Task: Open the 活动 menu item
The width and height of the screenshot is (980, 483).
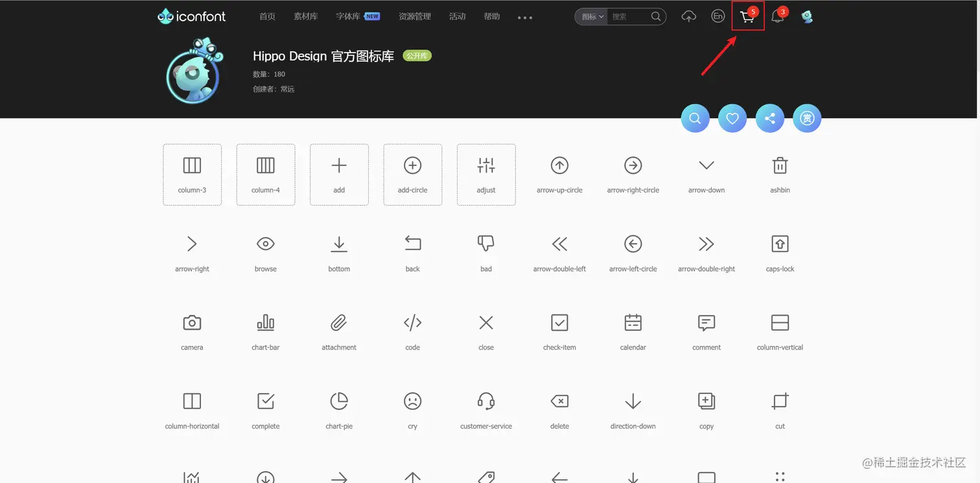Action: [458, 17]
